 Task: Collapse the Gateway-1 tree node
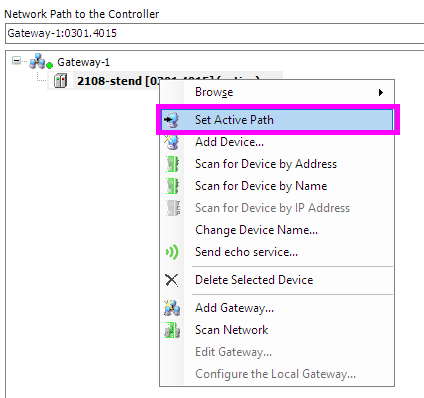tap(16, 61)
